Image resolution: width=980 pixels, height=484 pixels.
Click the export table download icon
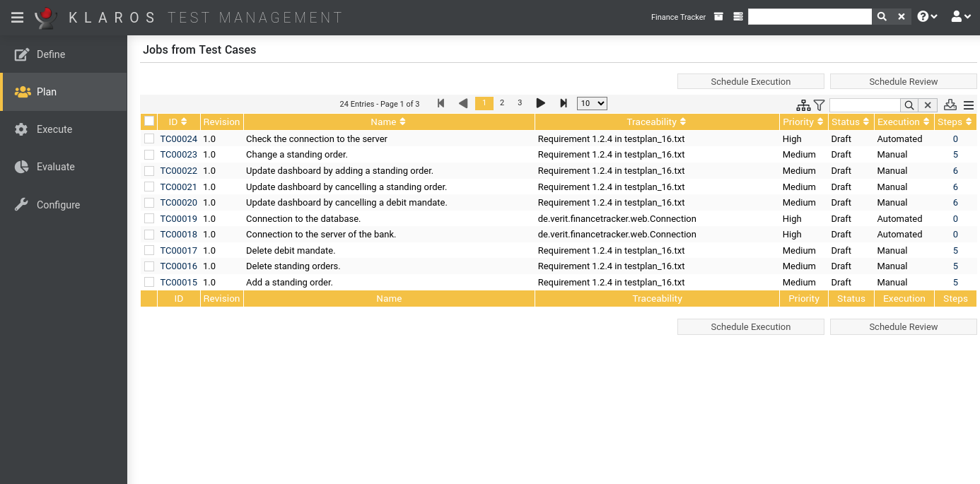pyautogui.click(x=950, y=105)
